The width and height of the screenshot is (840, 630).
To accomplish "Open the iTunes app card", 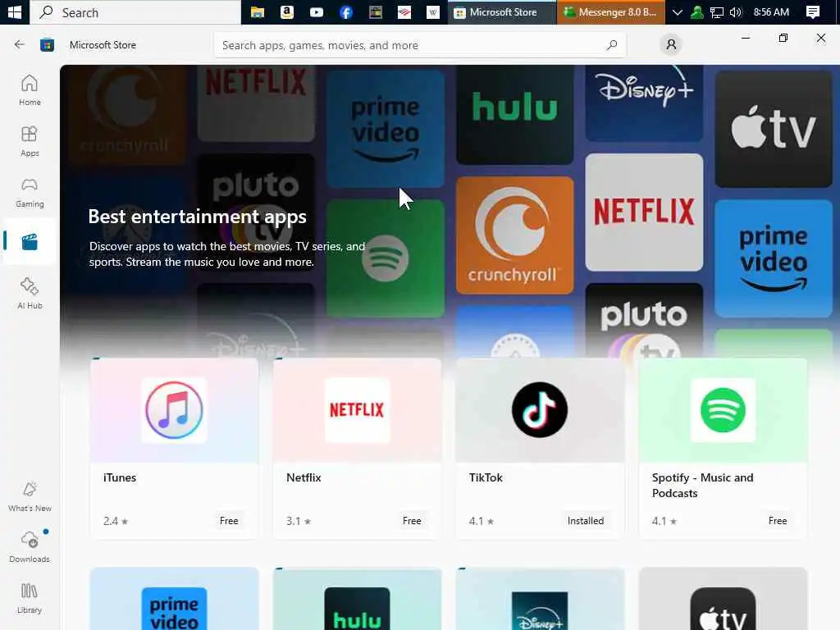I will pos(174,448).
